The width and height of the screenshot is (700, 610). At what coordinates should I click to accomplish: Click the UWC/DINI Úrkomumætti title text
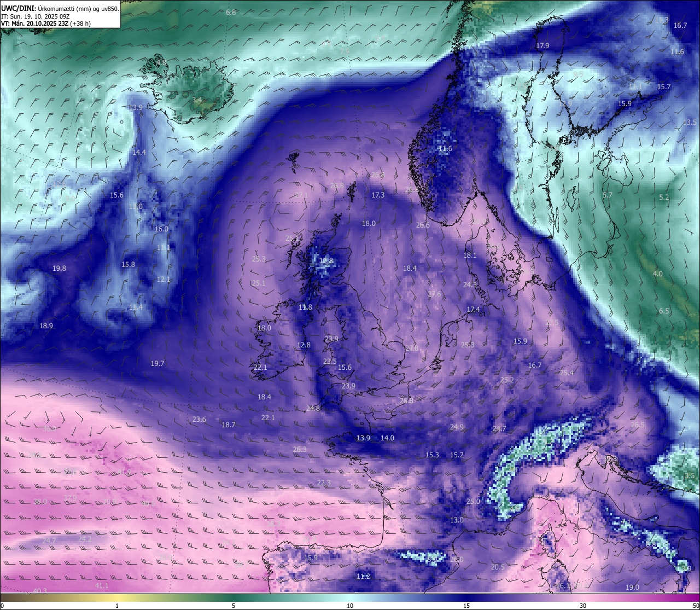[60, 8]
